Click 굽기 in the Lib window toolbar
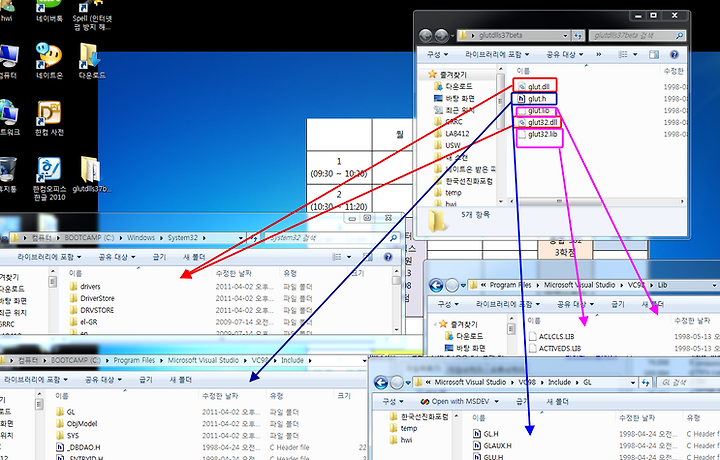Screen dimensions: 720x460 click(618, 304)
